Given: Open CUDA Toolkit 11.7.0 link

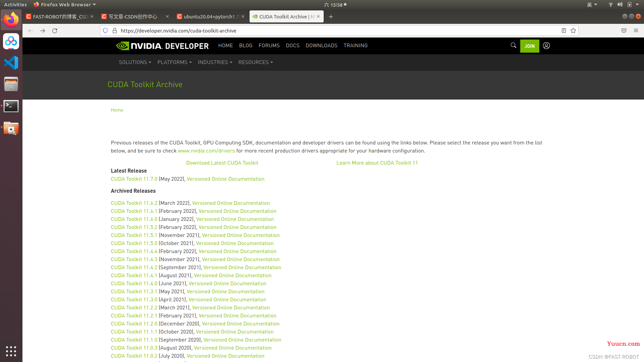Looking at the screenshot, I should coord(134,179).
